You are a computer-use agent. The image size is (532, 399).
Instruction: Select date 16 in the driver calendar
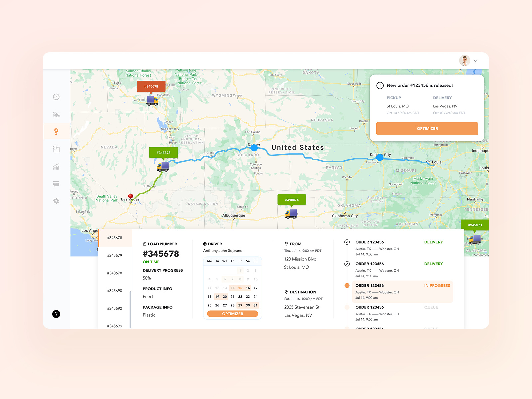(x=248, y=288)
